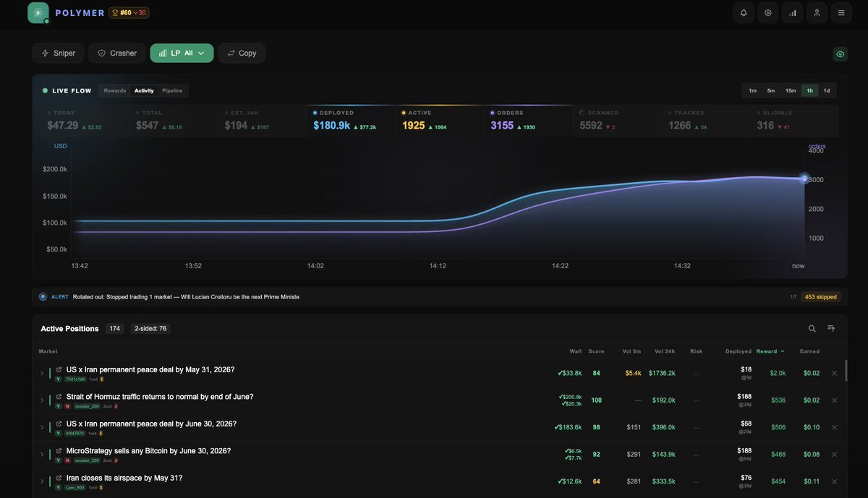Remove the MicroStrategy Bitcoin position
868x498 pixels.
pyautogui.click(x=834, y=455)
